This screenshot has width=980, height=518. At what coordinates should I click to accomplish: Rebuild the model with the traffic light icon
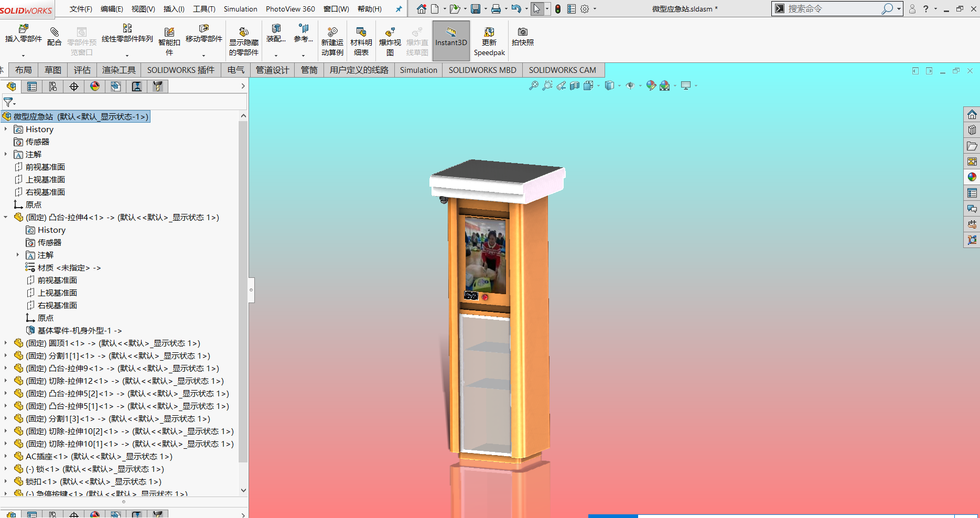point(558,9)
